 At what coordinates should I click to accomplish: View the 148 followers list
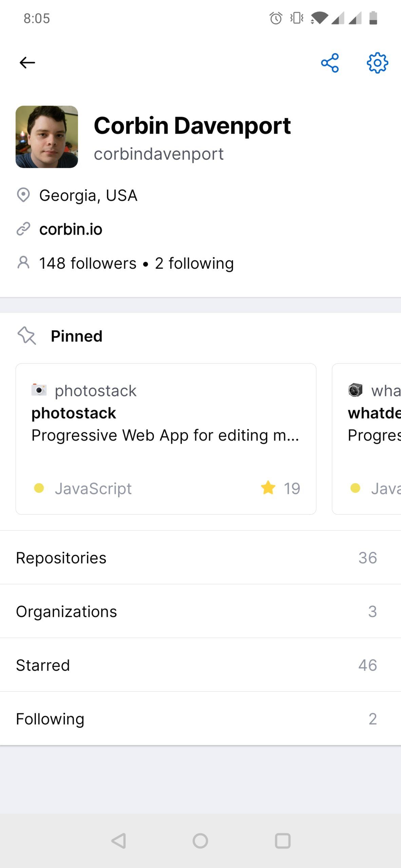pos(88,263)
